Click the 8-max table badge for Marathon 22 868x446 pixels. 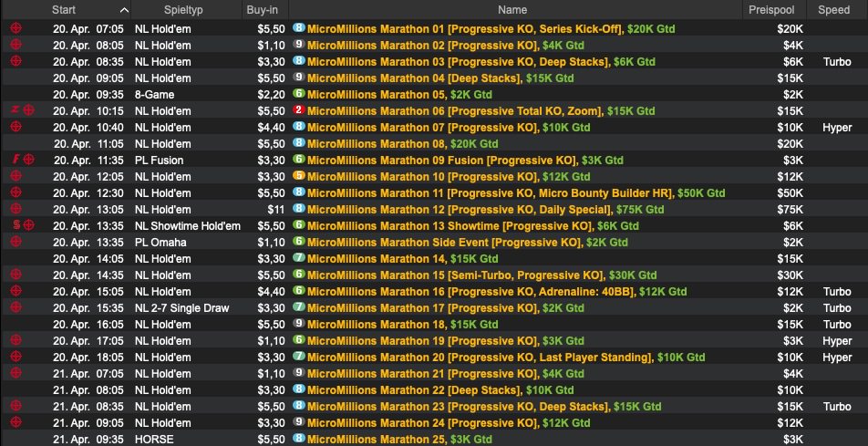tap(299, 389)
